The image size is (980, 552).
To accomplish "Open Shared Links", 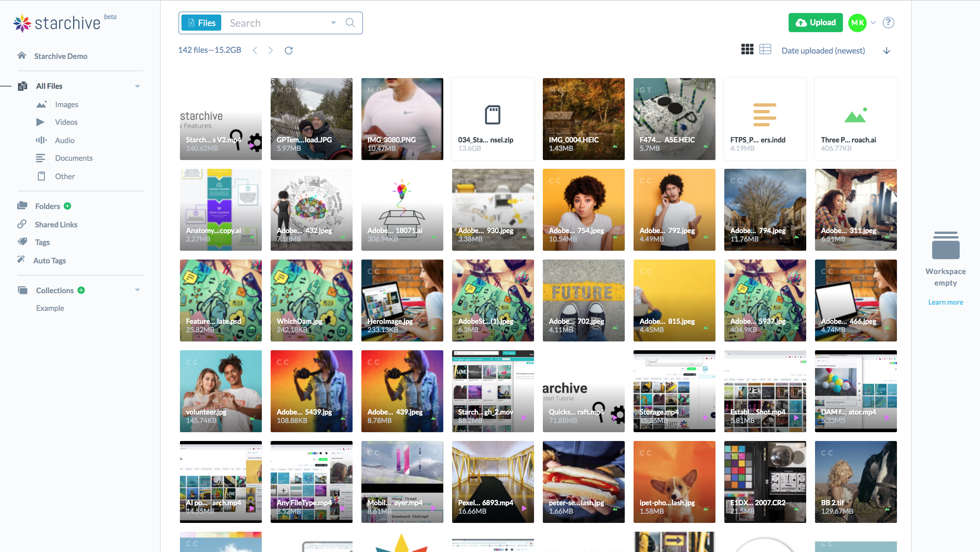I will 56,224.
